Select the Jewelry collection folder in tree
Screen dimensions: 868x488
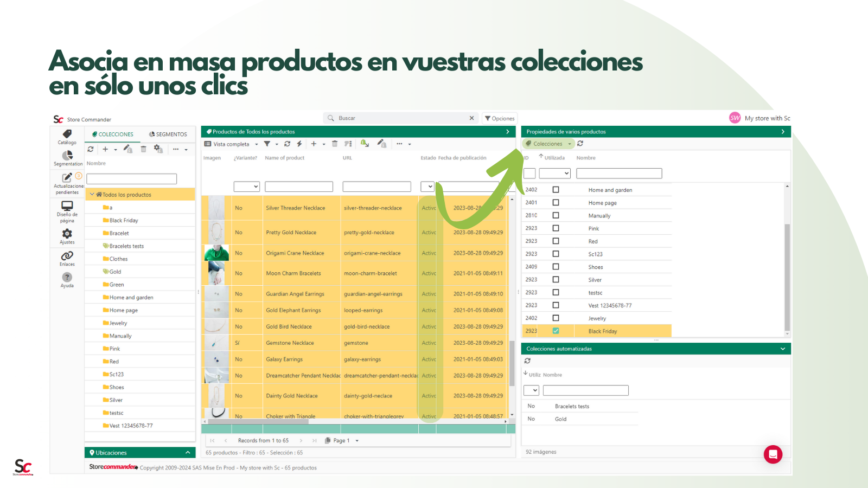point(115,323)
